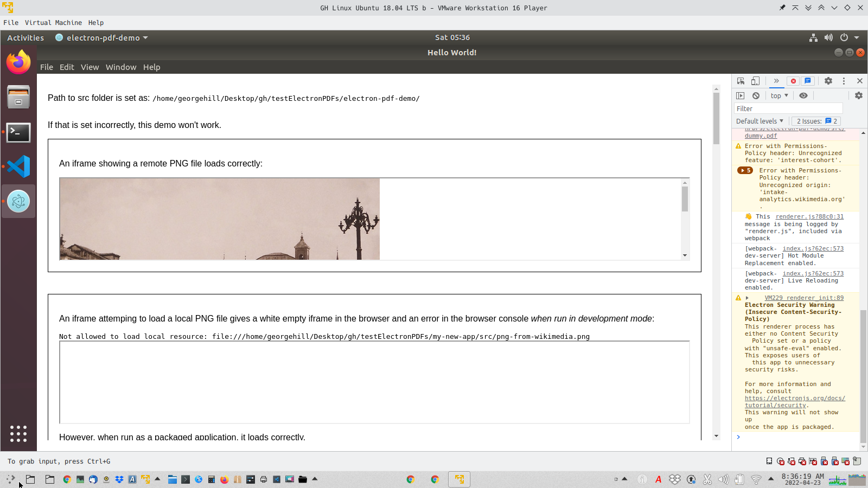
Task: Open the View menu in the app menu bar
Action: (x=90, y=67)
